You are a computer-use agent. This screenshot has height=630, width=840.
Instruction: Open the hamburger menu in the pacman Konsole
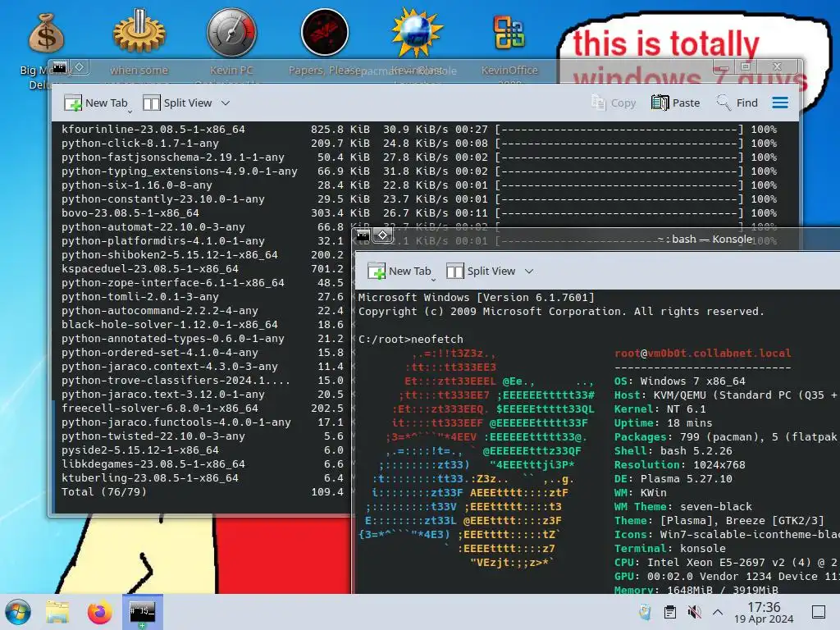pos(780,103)
